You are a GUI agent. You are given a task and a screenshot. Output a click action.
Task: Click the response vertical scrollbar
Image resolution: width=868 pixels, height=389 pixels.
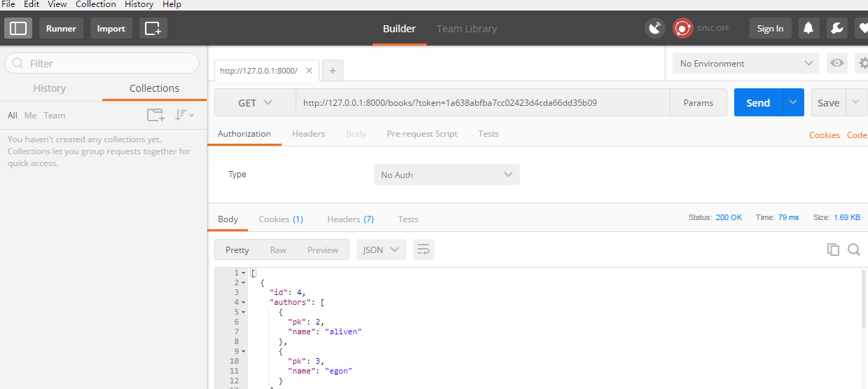pos(863,299)
